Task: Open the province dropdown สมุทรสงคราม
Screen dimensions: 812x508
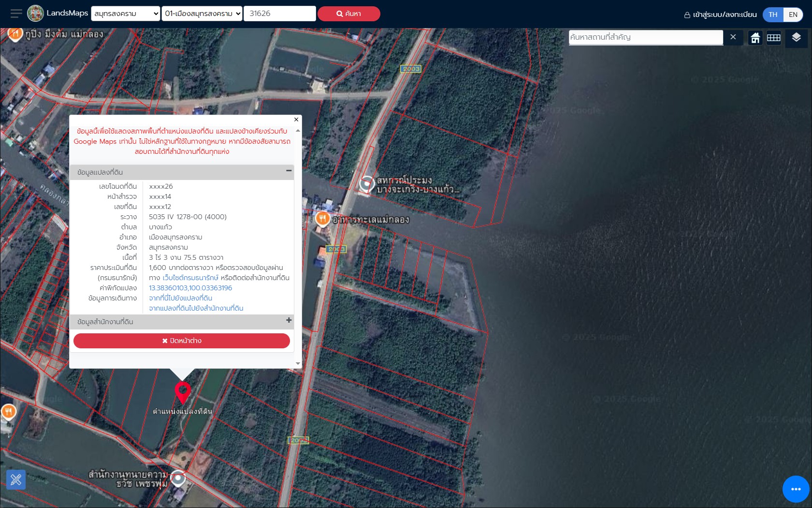Action: [x=126, y=14]
